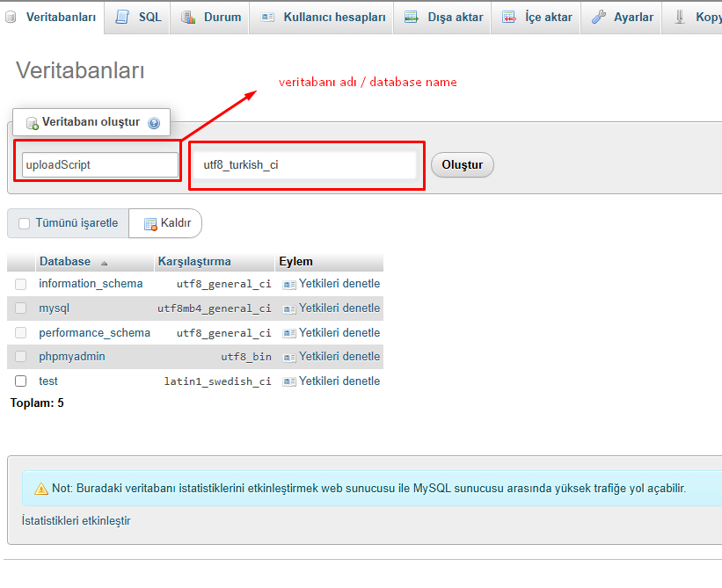Click the Kaldır table remove icon

coord(150,224)
